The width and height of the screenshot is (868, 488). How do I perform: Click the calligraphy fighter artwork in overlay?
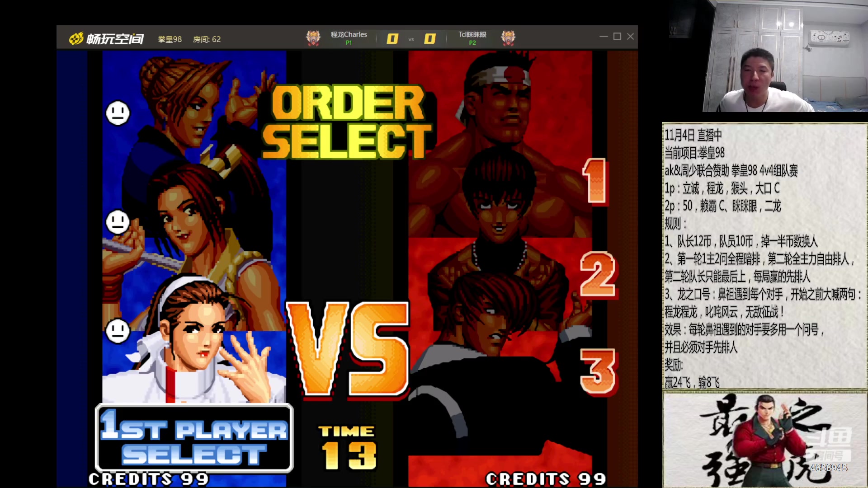point(764,441)
